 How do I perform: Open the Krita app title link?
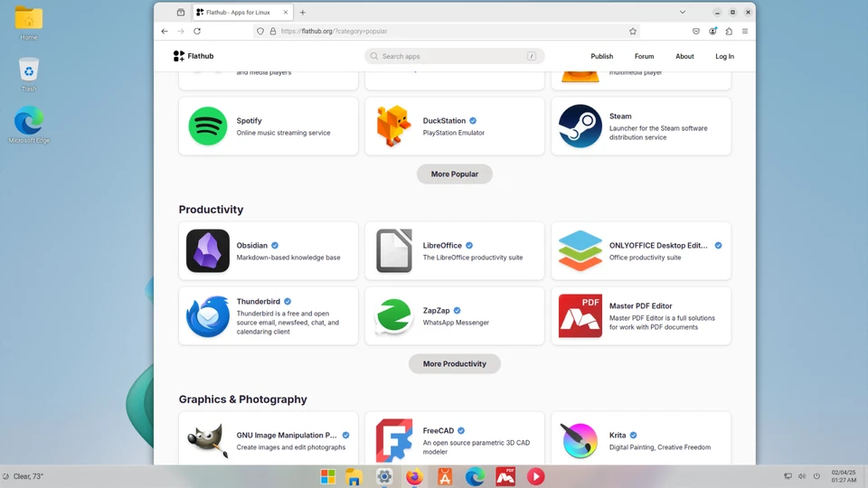(x=618, y=435)
